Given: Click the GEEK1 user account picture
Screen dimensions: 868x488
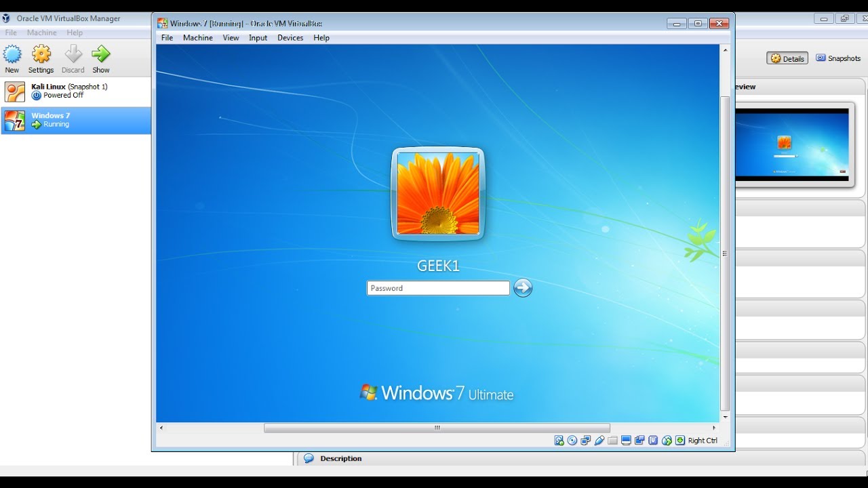Looking at the screenshot, I should 438,194.
